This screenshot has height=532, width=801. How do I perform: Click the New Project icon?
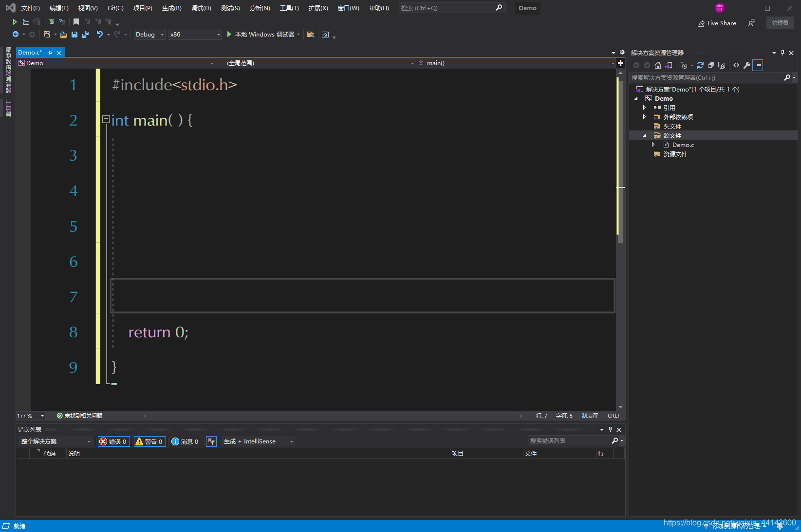click(47, 34)
